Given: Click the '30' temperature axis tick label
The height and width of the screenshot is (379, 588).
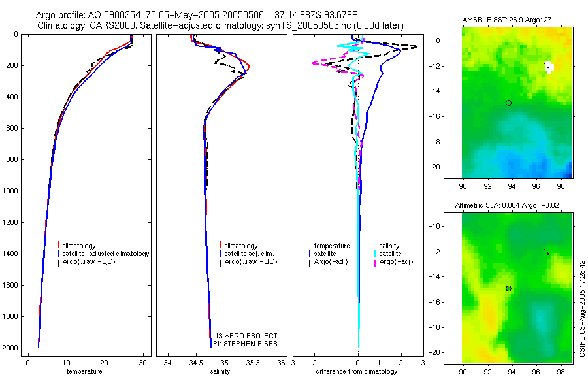Looking at the screenshot, I should 142,363.
